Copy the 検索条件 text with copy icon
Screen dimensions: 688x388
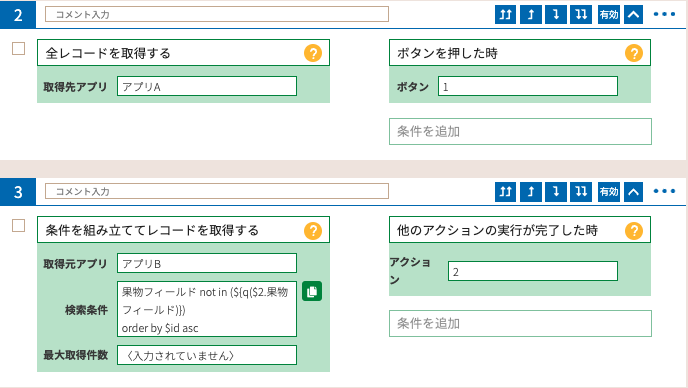coord(312,291)
